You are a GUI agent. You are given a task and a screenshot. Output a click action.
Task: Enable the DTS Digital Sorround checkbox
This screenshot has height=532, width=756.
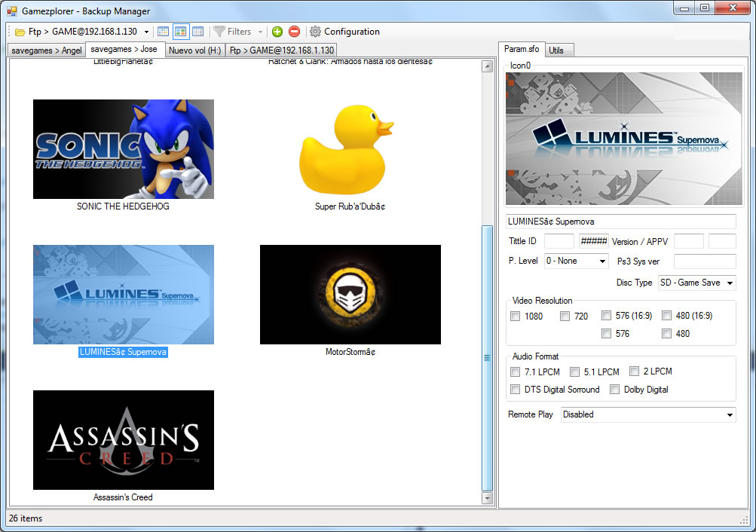[516, 390]
